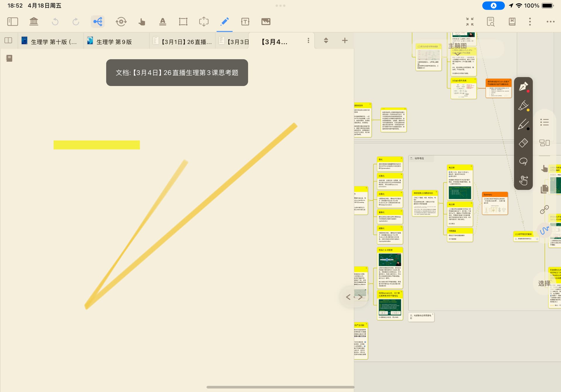561x392 pixels.
Task: Open the circular gear sync tool
Action: [x=121, y=22]
